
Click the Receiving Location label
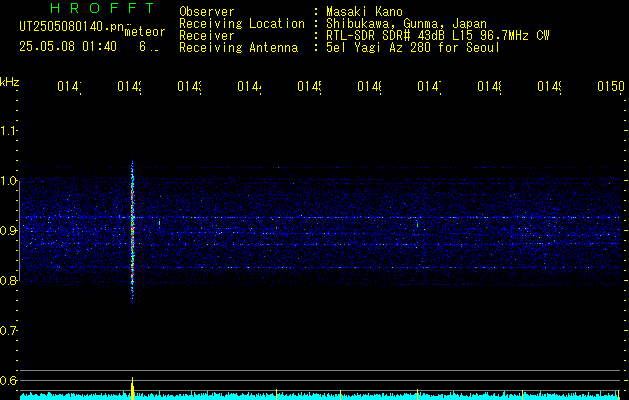tap(242, 24)
